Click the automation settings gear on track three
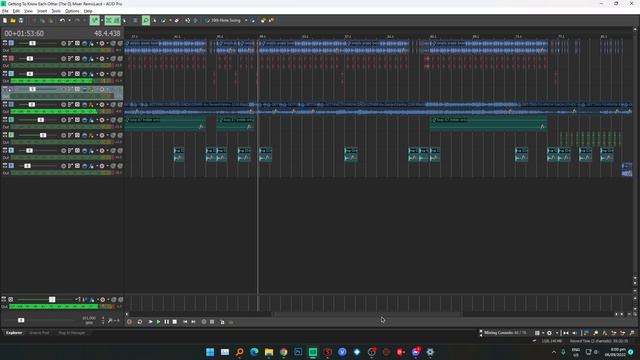 102,74
